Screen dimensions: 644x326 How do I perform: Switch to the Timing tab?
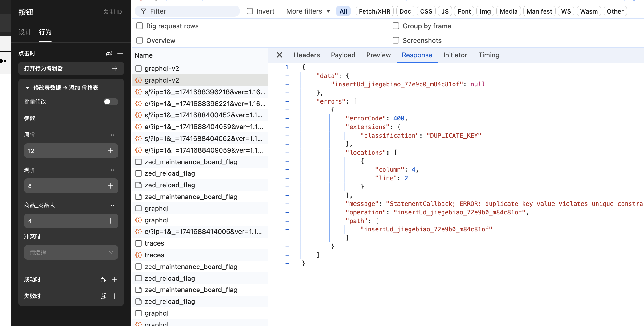click(x=489, y=55)
